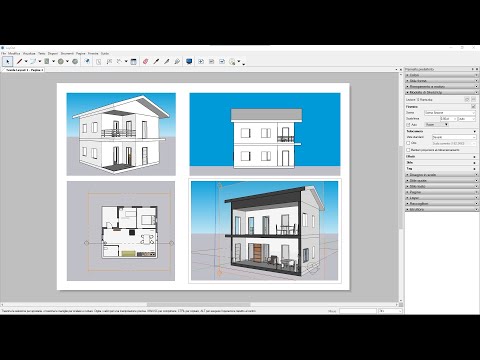This screenshot has height=360, width=480.
Task: Go to the next page icon
Action: click(x=222, y=61)
